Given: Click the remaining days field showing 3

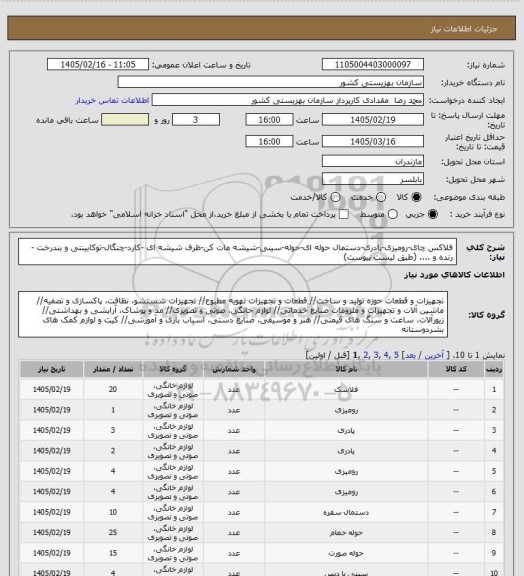Looking at the screenshot, I should pos(196,120).
